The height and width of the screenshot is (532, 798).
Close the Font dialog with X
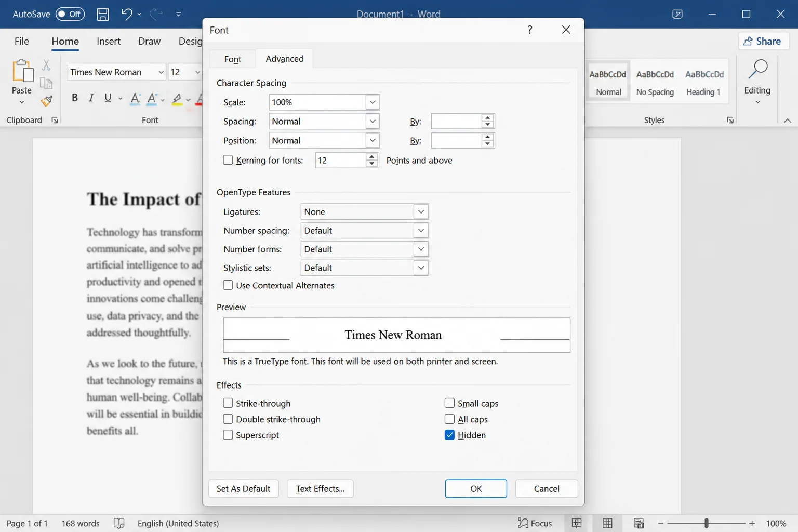pyautogui.click(x=566, y=30)
